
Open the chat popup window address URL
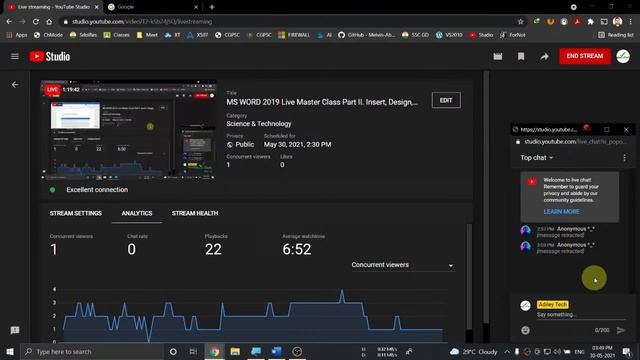[574, 142]
